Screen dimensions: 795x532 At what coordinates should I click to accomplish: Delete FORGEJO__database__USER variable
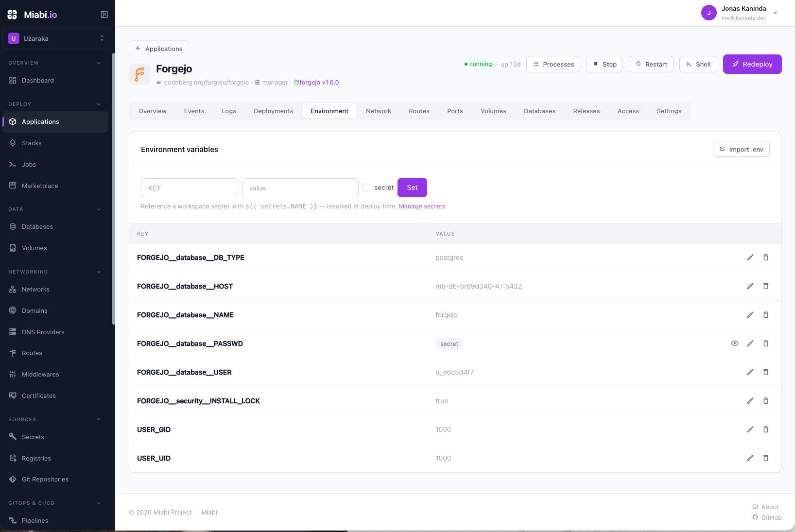coord(766,372)
